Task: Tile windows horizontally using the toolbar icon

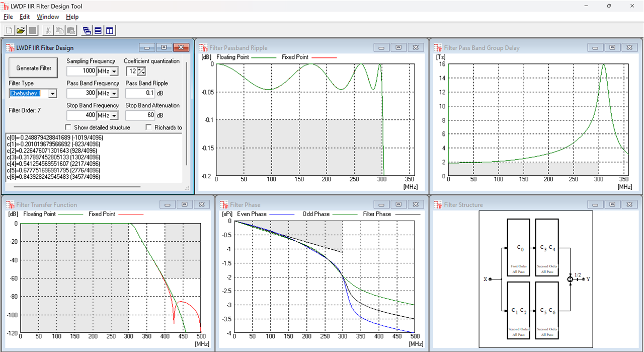Action: tap(99, 30)
